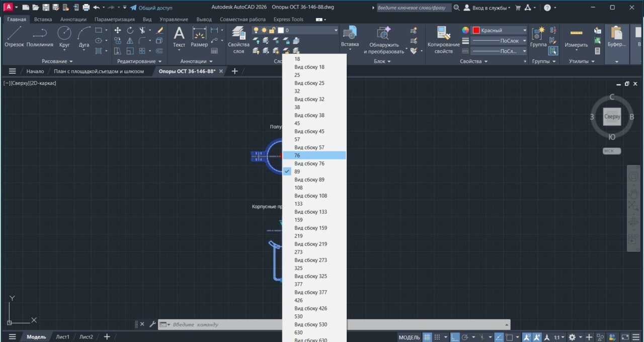Click the Erase tool icon
Image resolution: width=644 pixels, height=342 pixels.
pyautogui.click(x=159, y=30)
